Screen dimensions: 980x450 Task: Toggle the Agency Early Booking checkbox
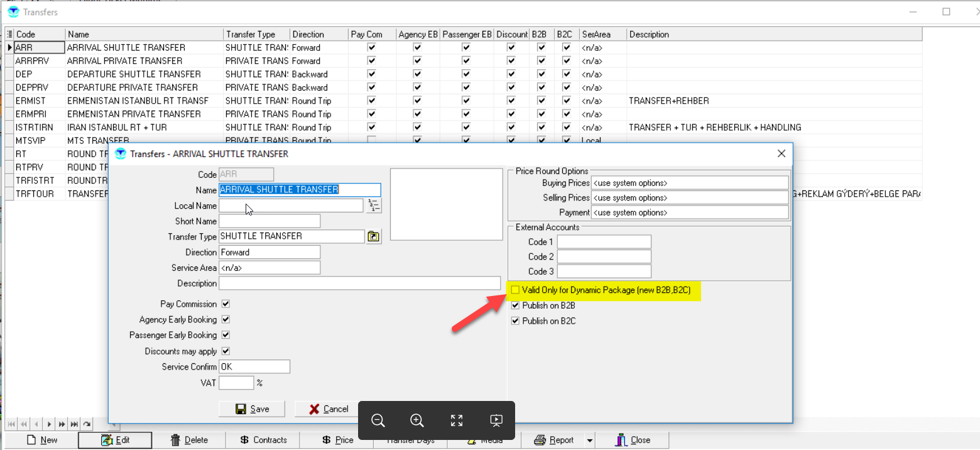pos(226,319)
